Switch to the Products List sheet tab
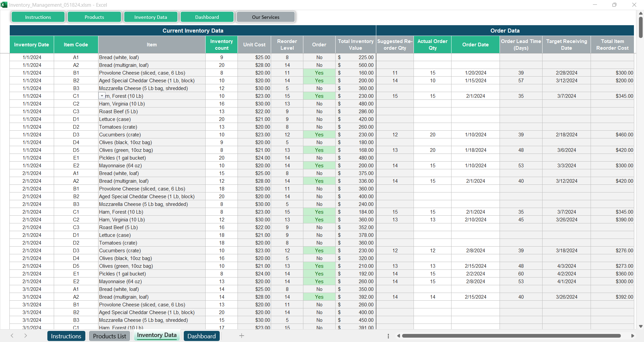Viewport: 644px width, 342px height. (110, 336)
